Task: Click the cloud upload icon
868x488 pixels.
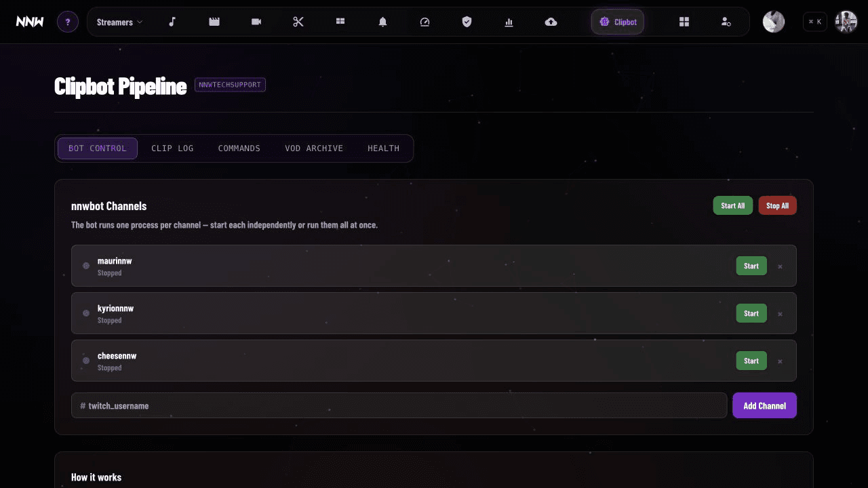Action: click(551, 22)
